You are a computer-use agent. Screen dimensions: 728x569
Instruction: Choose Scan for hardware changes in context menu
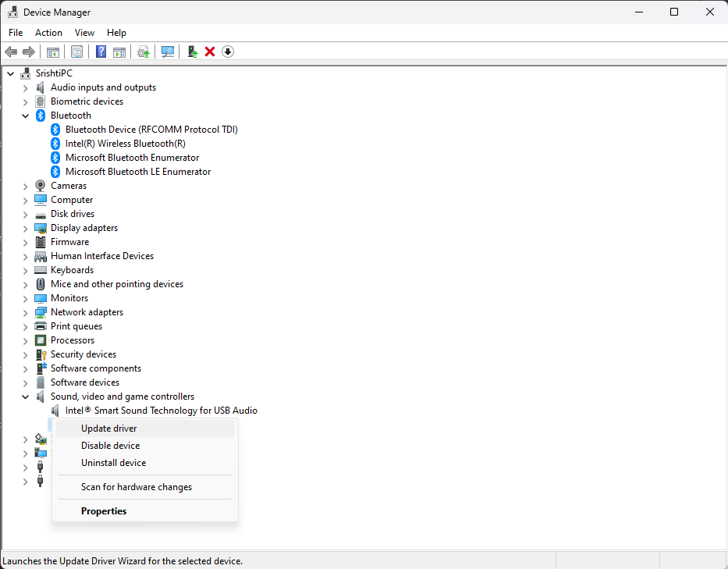point(145,487)
